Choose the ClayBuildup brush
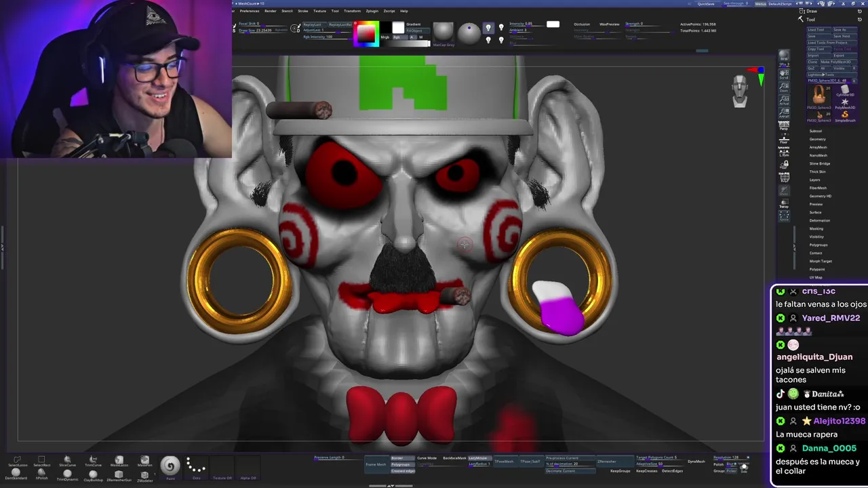The width and height of the screenshot is (868, 488). pos(93,475)
